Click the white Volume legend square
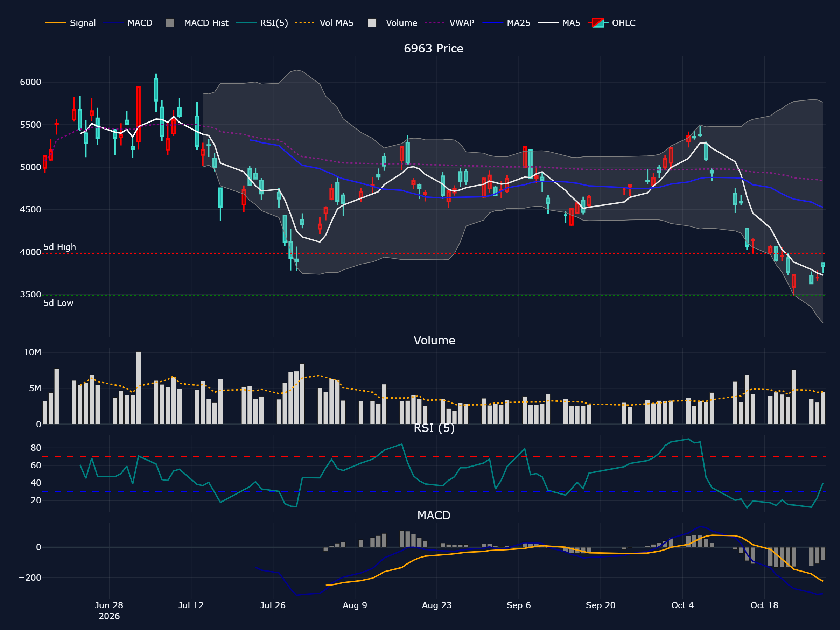This screenshot has width=840, height=630. 372,23
